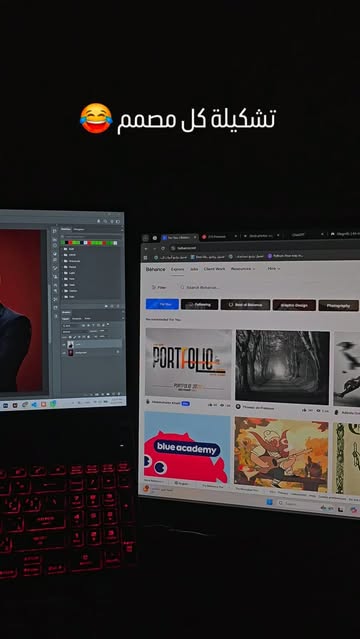Viewport: 360px width, 639px height.
Task: Click the Filter icon on Behance
Action: point(154,287)
